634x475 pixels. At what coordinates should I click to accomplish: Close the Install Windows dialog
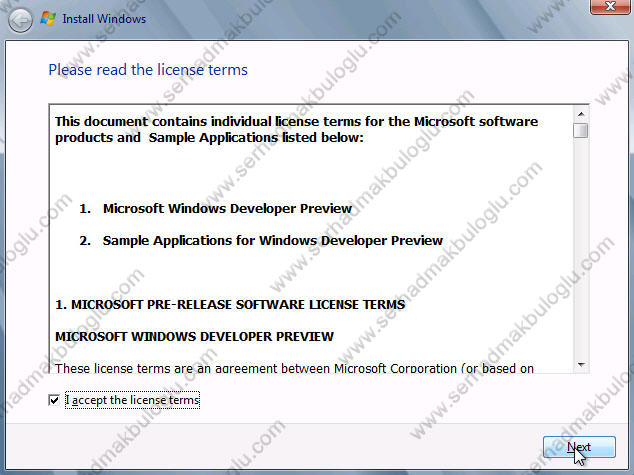tap(610, 7)
